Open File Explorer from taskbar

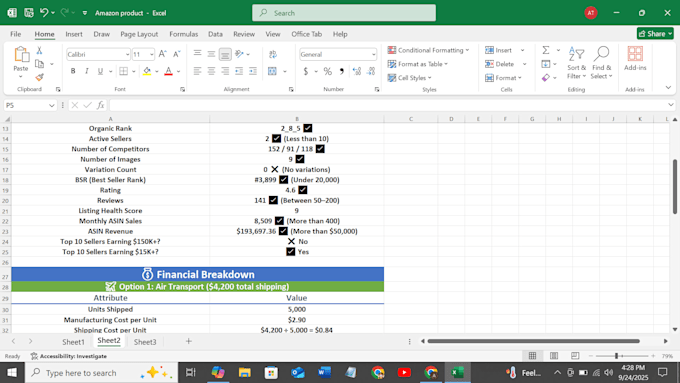tap(245, 373)
